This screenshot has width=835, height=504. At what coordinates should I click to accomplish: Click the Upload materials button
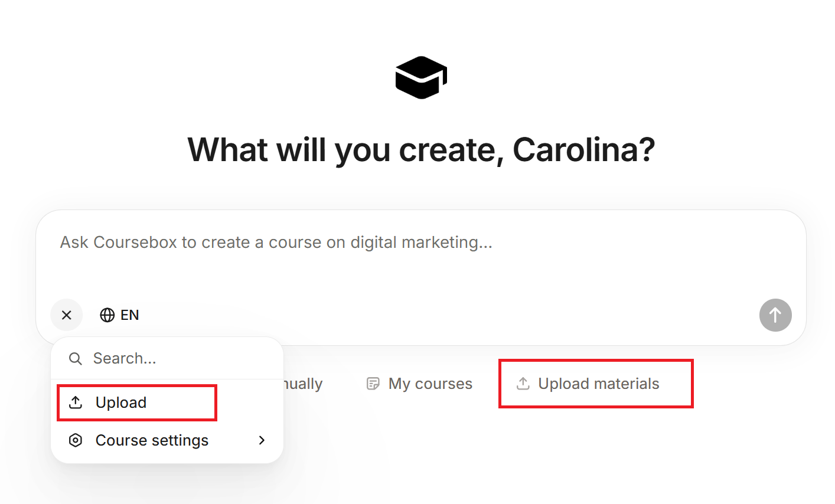coord(598,384)
